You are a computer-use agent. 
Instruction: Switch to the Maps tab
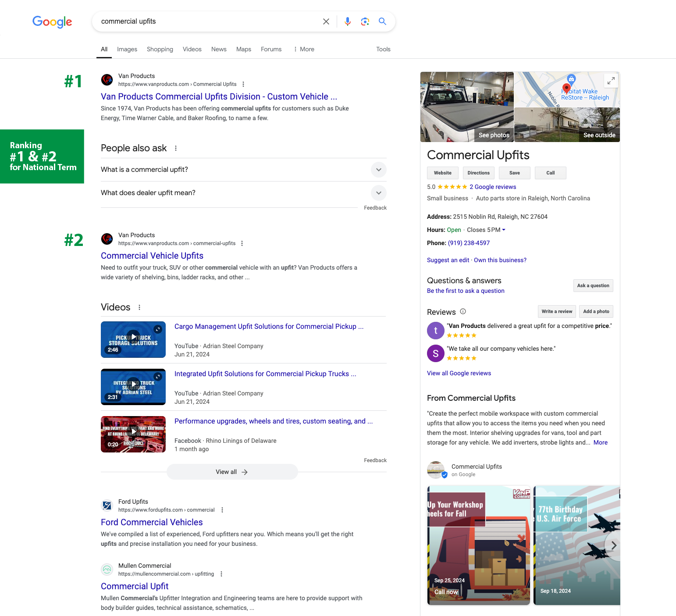pyautogui.click(x=243, y=49)
